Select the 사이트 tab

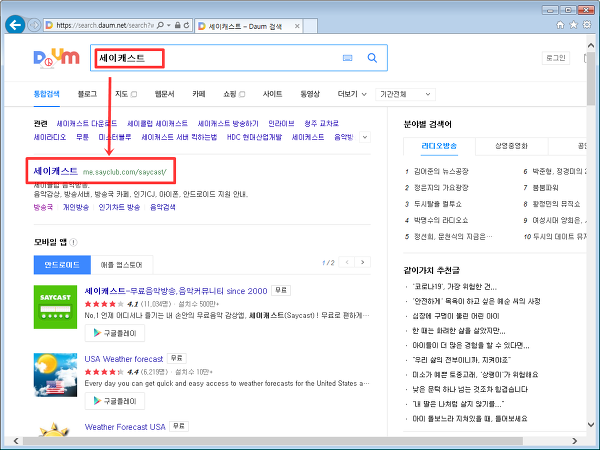pos(272,94)
